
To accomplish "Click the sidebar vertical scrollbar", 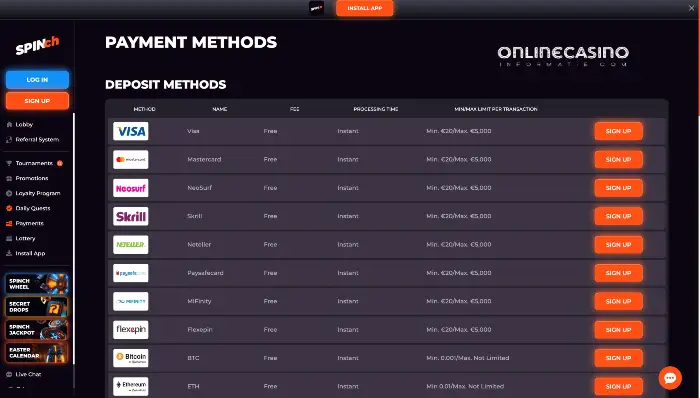I will tap(74, 239).
